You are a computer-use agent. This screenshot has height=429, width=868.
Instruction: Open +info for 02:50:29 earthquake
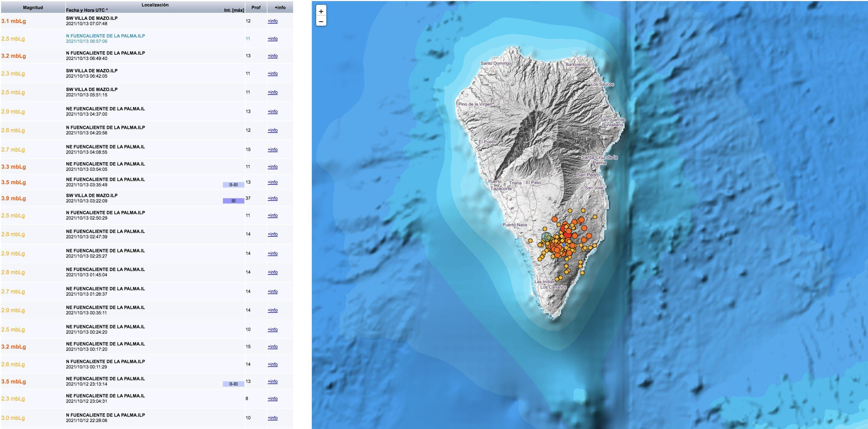point(273,216)
